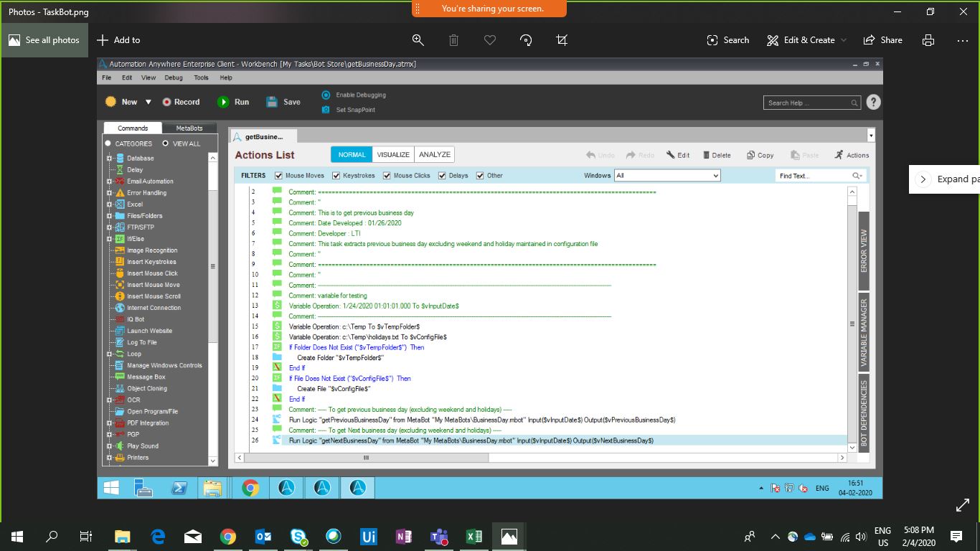Click the Zoom magnifier icon in Photos

pos(418,40)
